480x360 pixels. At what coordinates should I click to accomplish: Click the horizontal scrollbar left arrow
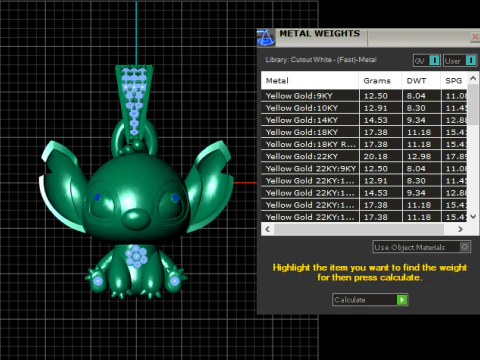[267, 229]
